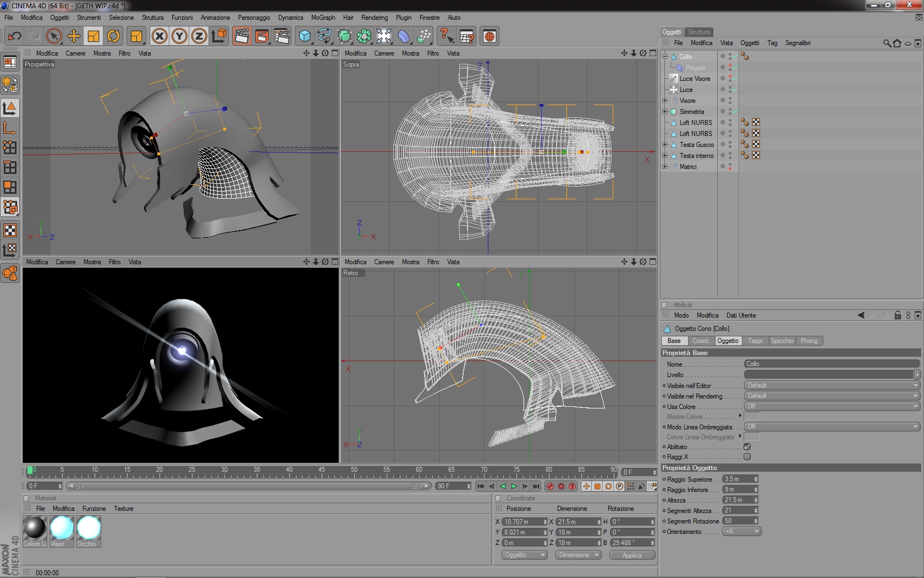This screenshot has width=924, height=578.
Task: Click the Render View clapperboard icon
Action: pos(241,36)
